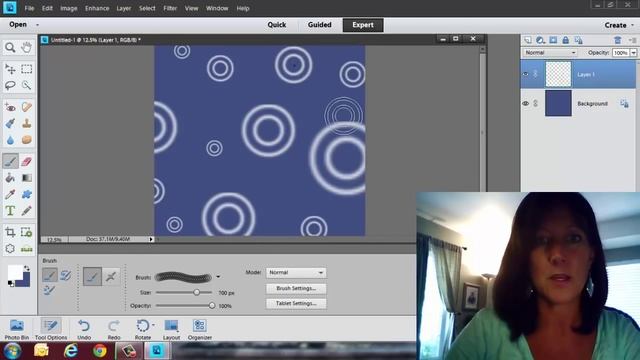Select the Red Eye Removal tool

(x=10, y=107)
